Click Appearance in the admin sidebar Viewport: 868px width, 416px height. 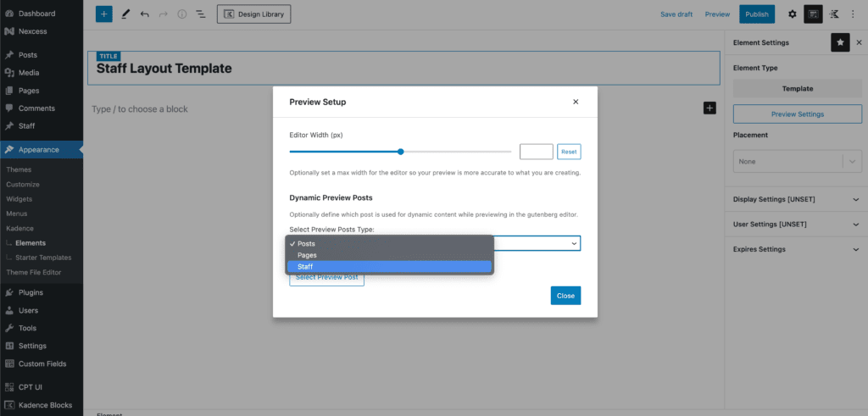(x=42, y=149)
